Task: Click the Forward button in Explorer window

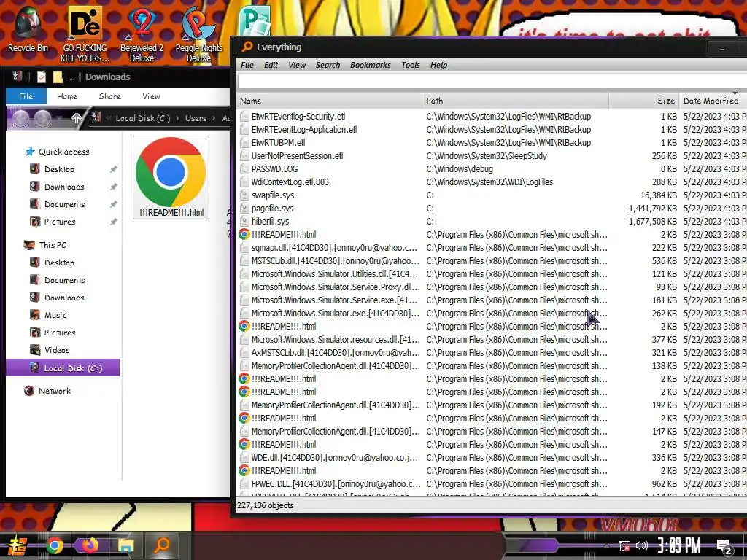Action: (x=42, y=118)
